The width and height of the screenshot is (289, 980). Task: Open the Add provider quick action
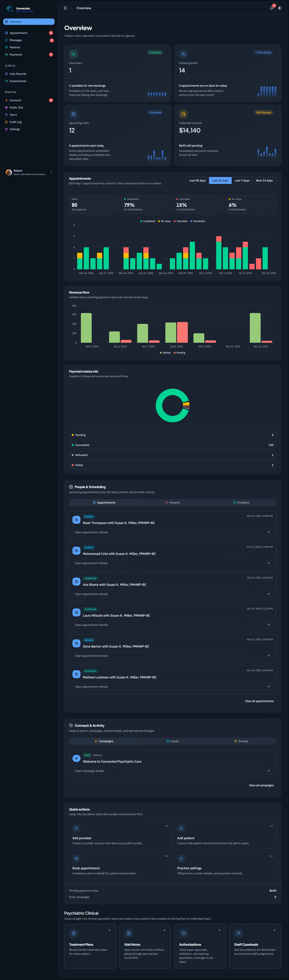(x=120, y=835)
